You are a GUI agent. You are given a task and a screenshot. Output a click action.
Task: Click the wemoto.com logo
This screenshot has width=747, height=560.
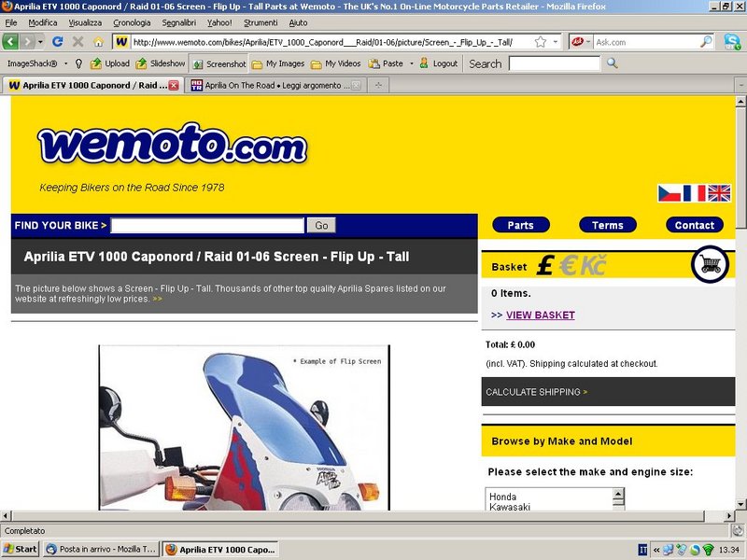173,143
